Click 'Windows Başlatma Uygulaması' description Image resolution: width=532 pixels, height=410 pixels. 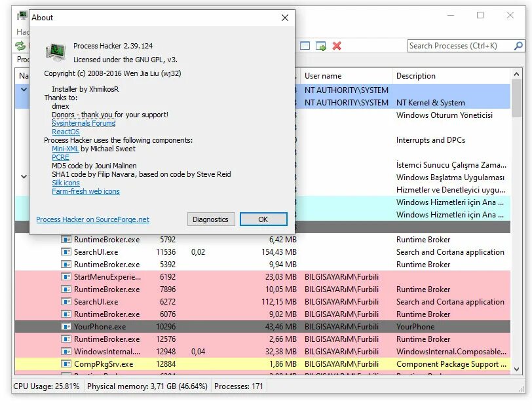pos(450,177)
